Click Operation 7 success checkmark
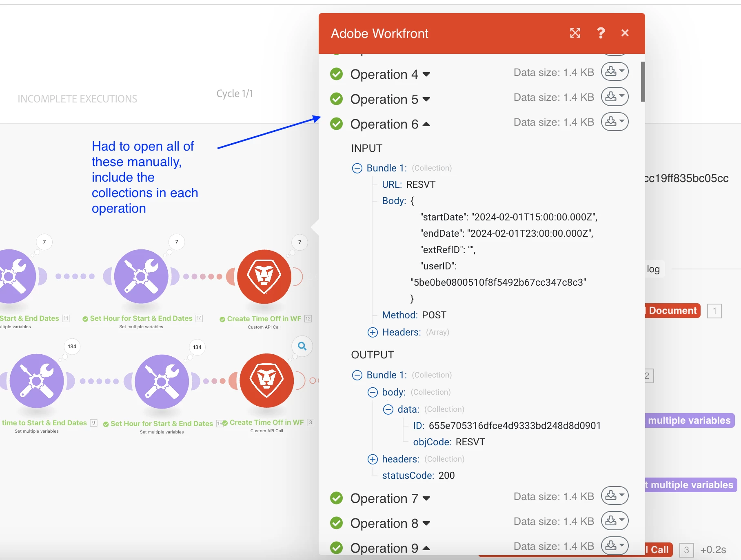This screenshot has height=560, width=741. pos(336,498)
